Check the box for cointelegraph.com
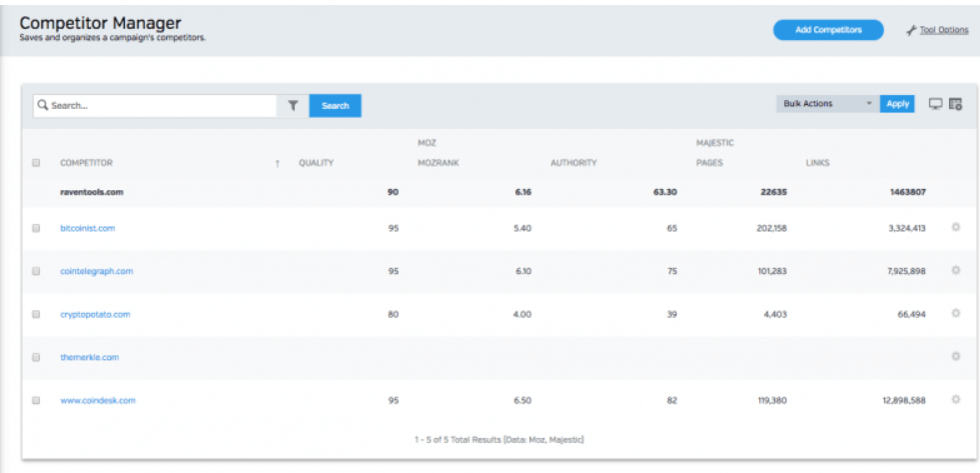Screen dimensions: 980x473 coord(36,271)
